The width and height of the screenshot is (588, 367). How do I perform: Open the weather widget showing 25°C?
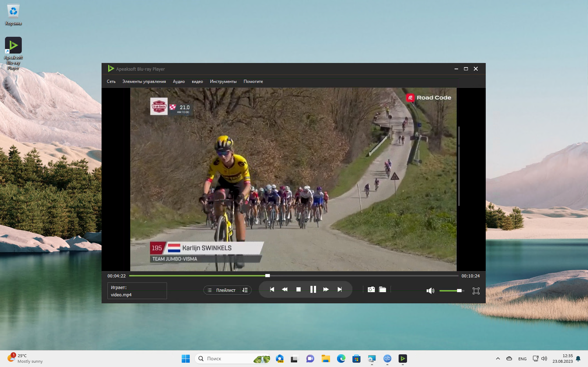25,358
